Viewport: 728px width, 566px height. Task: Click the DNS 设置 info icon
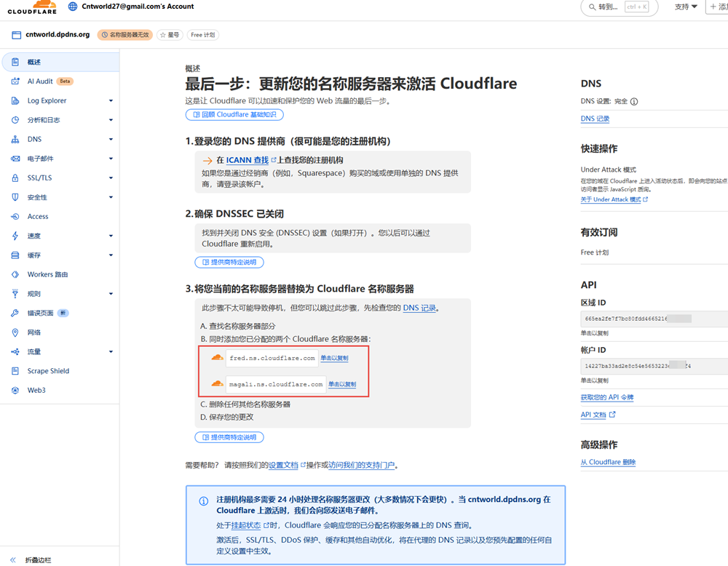tap(634, 102)
